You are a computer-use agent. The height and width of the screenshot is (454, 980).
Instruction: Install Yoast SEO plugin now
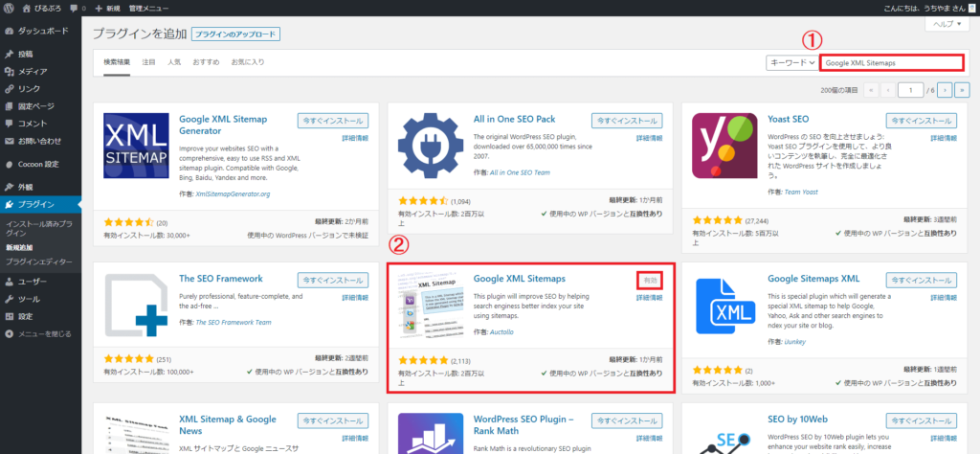922,121
